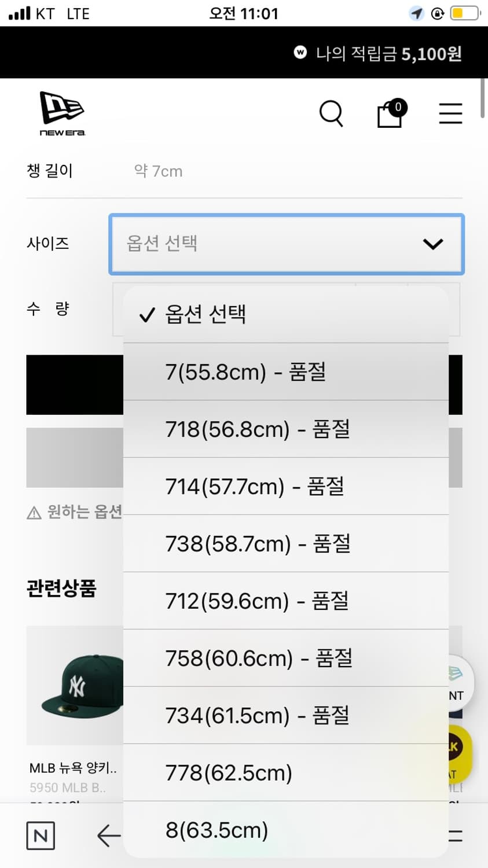Expand the 사이즈 option dropdown
The width and height of the screenshot is (488, 868).
point(286,244)
